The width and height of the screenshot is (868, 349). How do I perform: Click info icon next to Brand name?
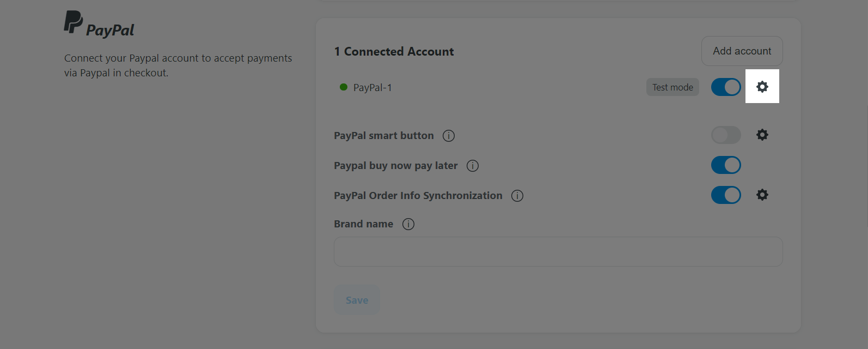click(408, 224)
